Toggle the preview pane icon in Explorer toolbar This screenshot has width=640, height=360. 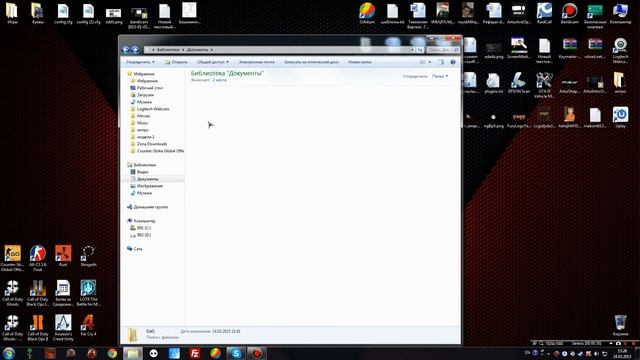[441, 62]
